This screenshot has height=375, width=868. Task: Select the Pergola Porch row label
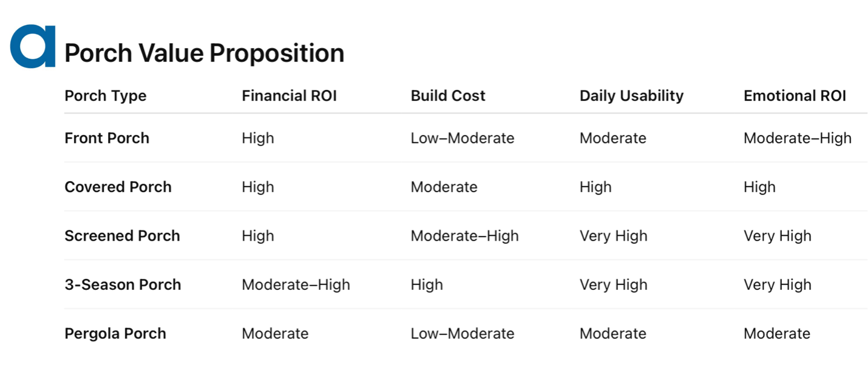pos(115,334)
